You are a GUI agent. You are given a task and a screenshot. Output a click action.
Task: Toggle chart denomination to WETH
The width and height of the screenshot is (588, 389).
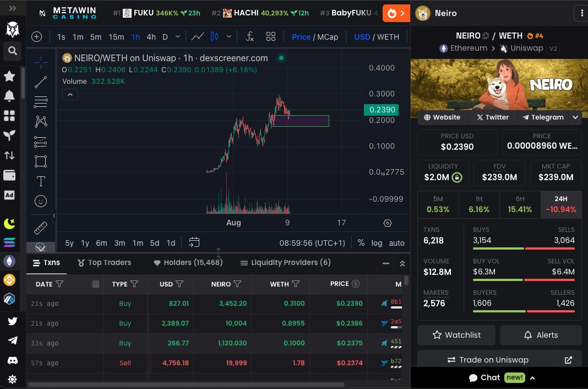(x=388, y=37)
